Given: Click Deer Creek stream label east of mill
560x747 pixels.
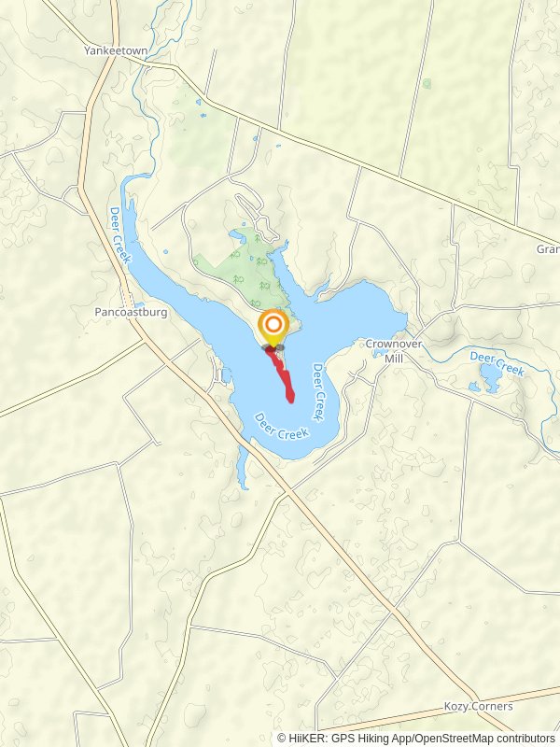Looking at the screenshot, I should coord(497,363).
